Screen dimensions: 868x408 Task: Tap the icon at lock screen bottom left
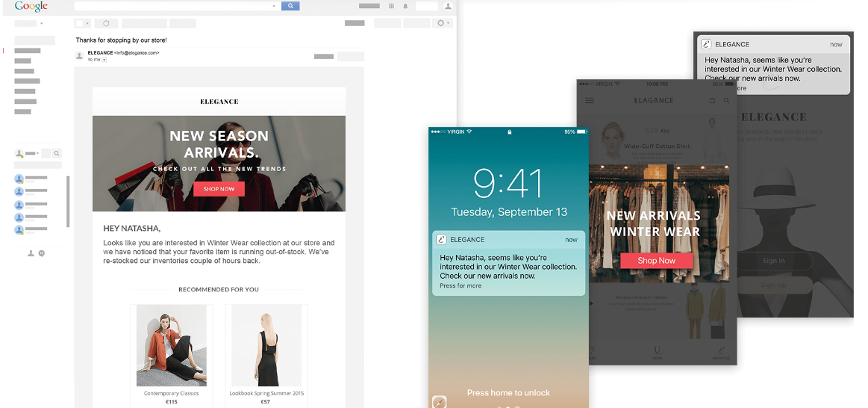[439, 402]
